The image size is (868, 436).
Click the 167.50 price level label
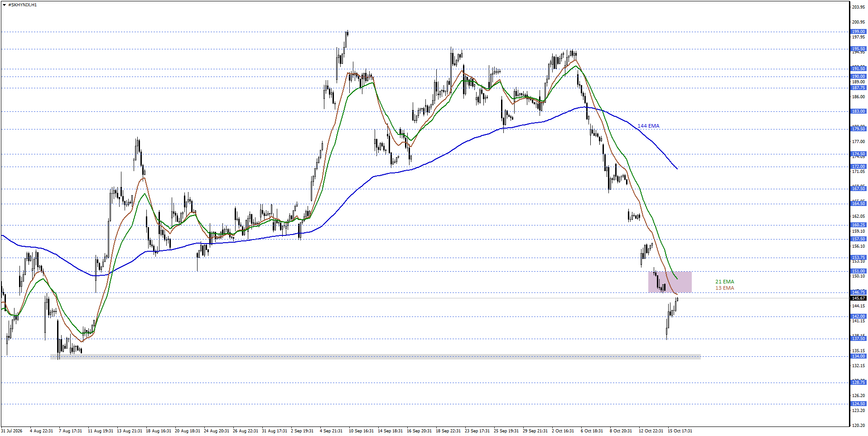[x=858, y=189]
